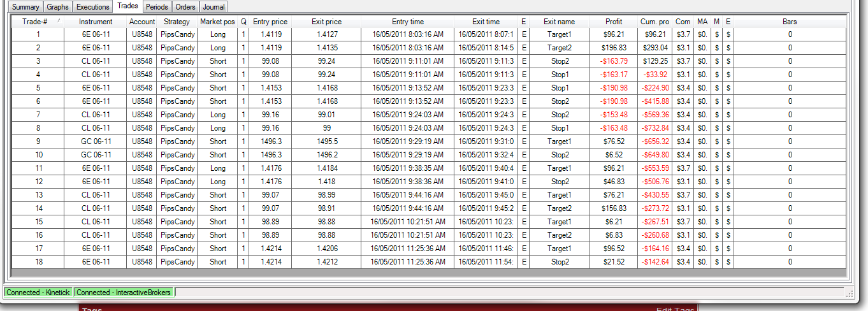This screenshot has width=868, height=311.
Task: Click the Connected - Kinetick status indicator
Action: (39, 293)
